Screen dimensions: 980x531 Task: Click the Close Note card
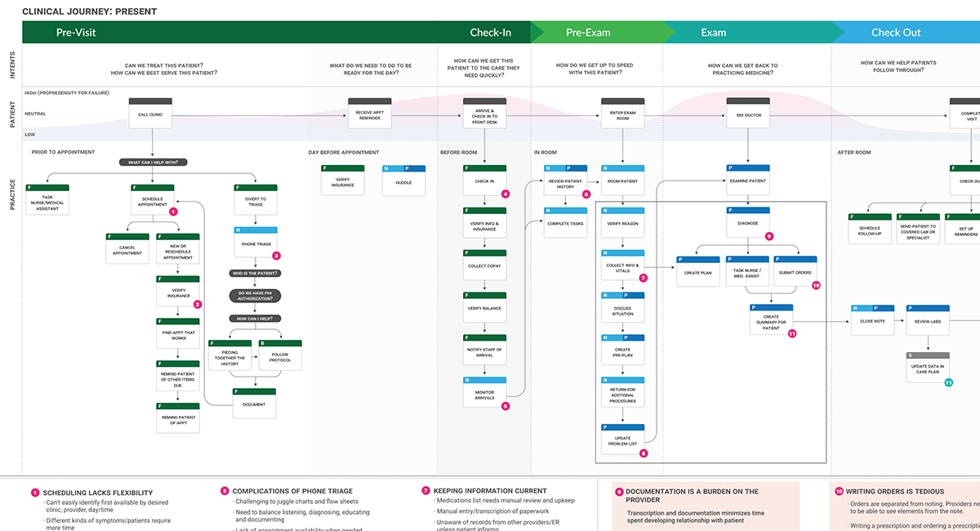[x=872, y=324]
